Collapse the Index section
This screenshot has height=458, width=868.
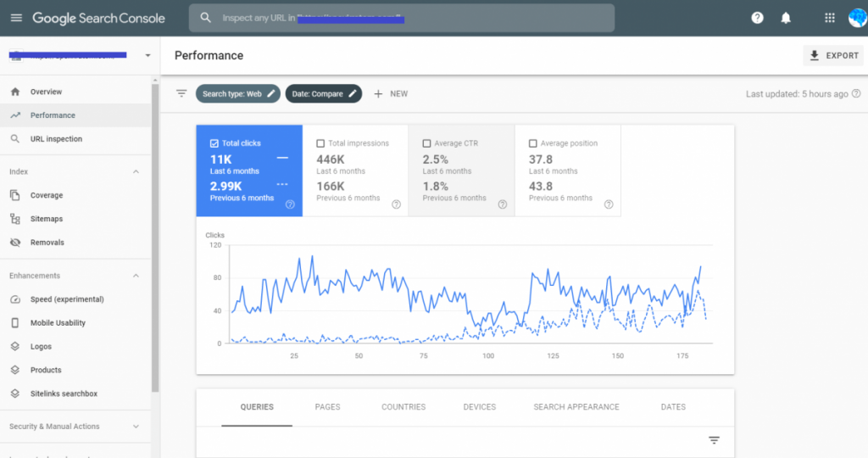click(136, 171)
